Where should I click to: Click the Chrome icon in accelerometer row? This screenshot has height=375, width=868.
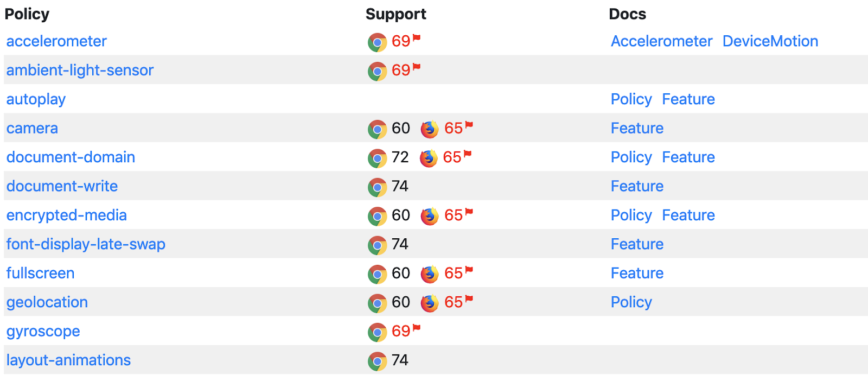tap(377, 42)
